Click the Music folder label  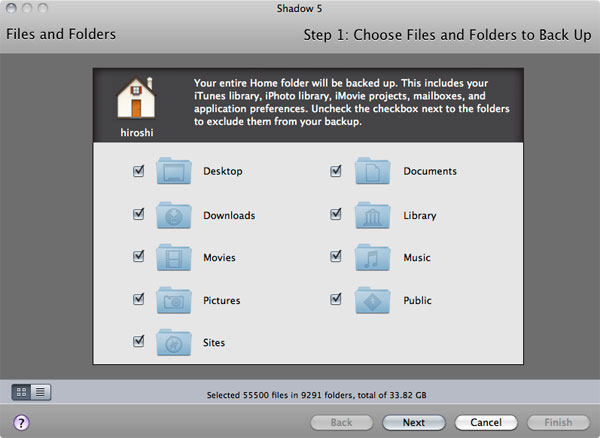(x=417, y=257)
